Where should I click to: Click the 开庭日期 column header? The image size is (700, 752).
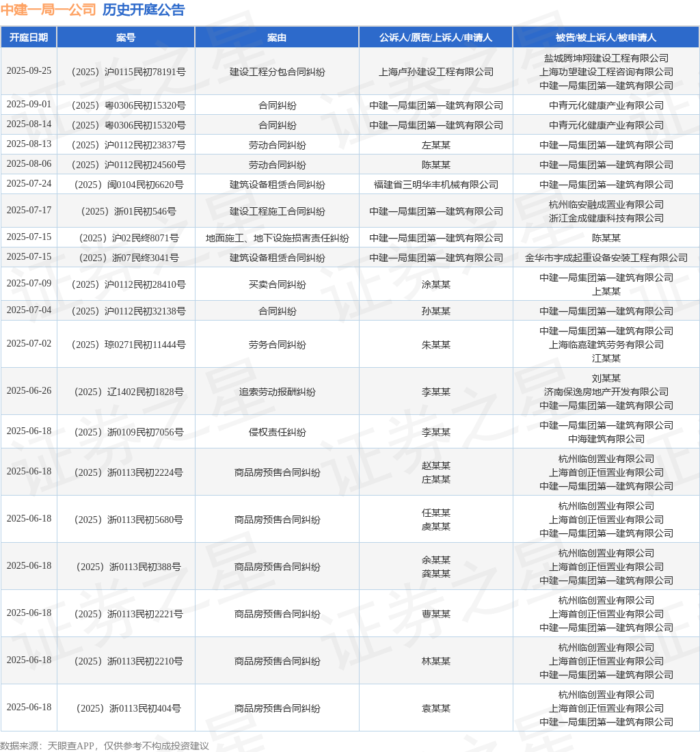pos(29,38)
